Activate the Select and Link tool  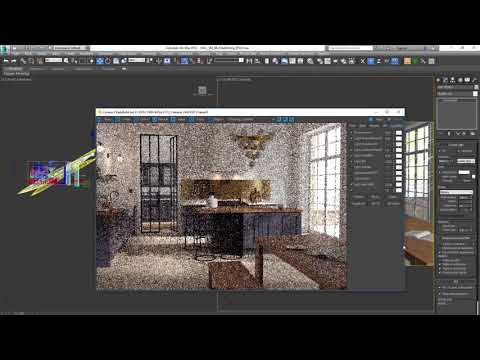pos(23,61)
